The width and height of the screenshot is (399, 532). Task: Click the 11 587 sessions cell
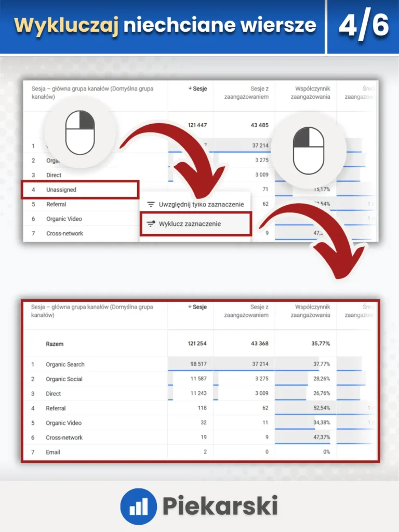point(198,378)
